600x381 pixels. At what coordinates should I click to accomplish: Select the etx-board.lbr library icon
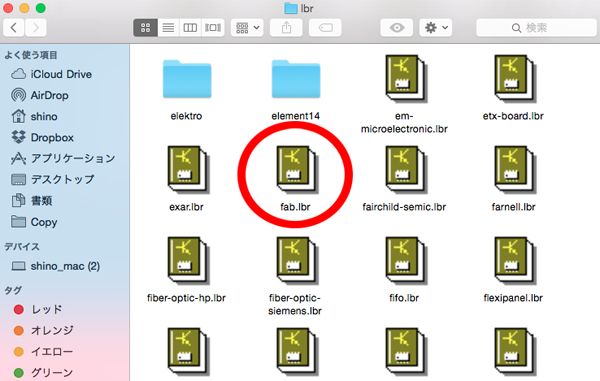(515, 79)
